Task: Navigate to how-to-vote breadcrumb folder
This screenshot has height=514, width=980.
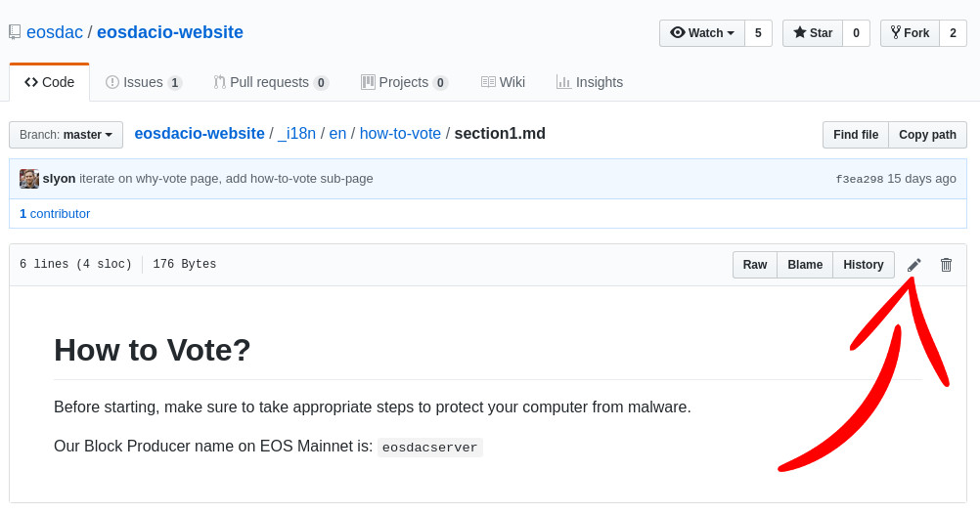Action: click(x=400, y=134)
